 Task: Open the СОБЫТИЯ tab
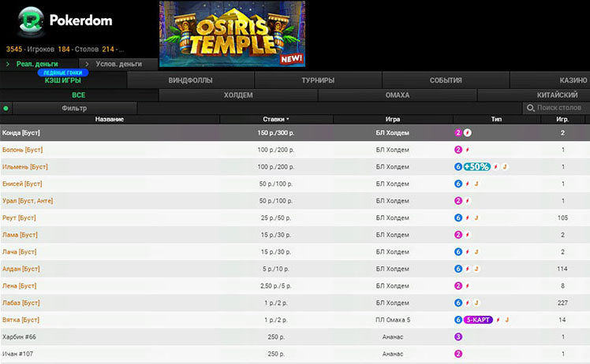[446, 80]
